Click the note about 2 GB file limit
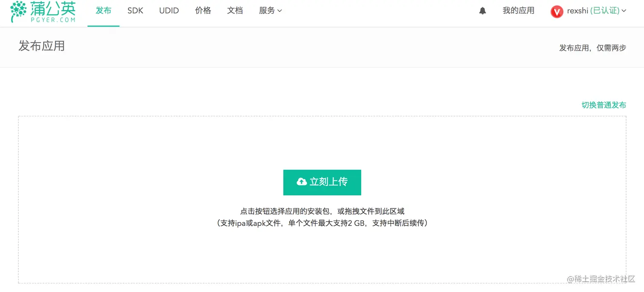644x292 pixels. click(322, 223)
